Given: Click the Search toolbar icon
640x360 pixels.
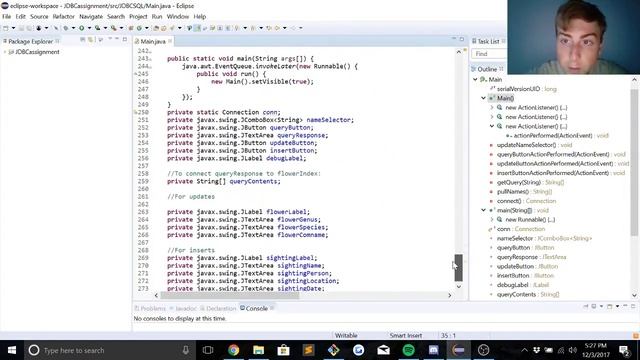Looking at the screenshot, I should [x=172, y=28].
